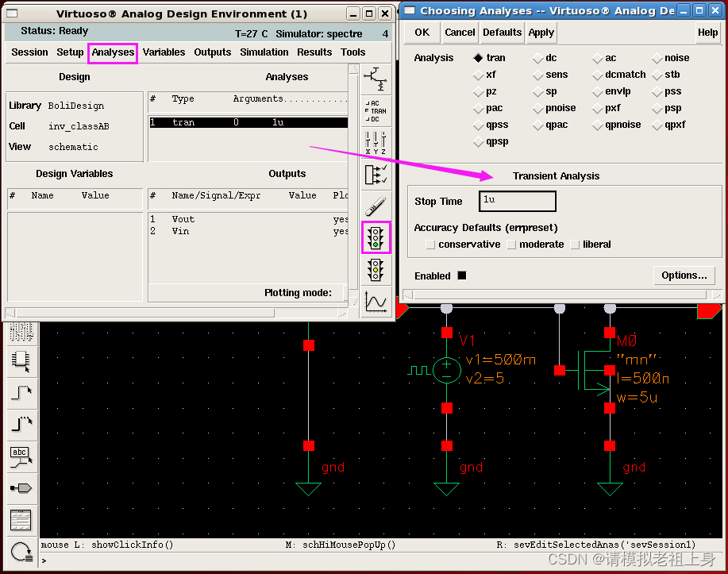Click the abc wire name label icon
The height and width of the screenshot is (574, 728).
coord(21,457)
